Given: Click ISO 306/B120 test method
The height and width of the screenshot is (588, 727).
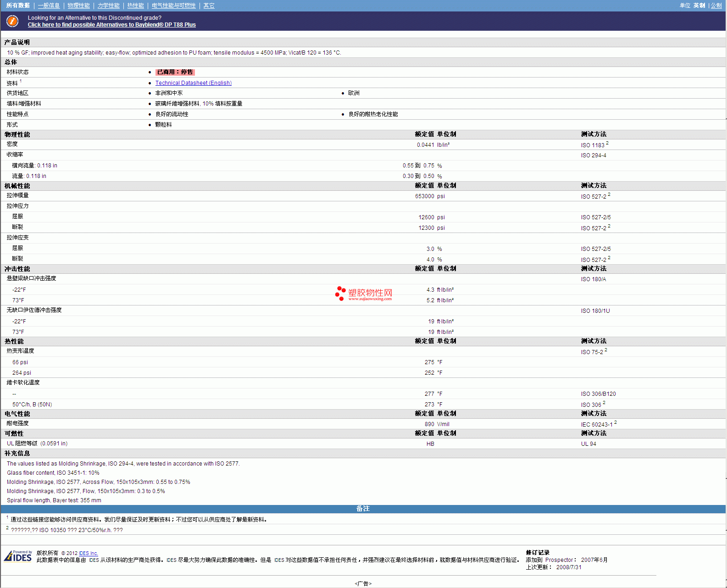Looking at the screenshot, I should click(598, 394).
